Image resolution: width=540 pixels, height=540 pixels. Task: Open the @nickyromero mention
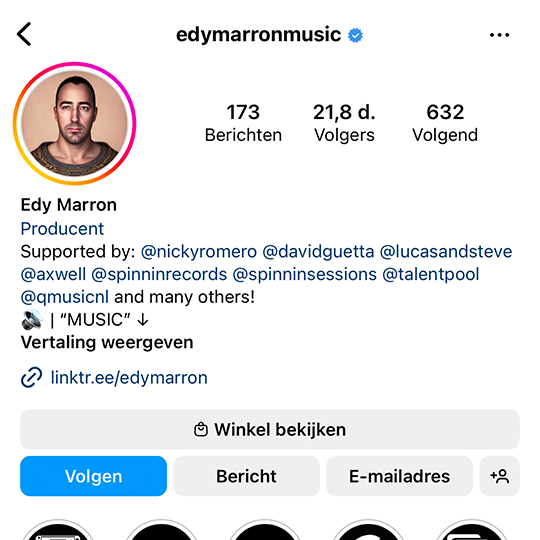click(199, 252)
